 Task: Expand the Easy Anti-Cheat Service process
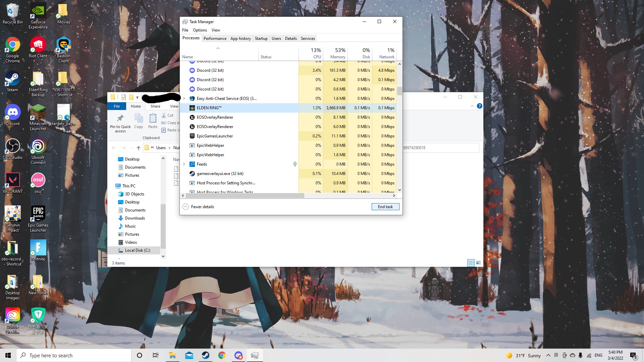184,99
